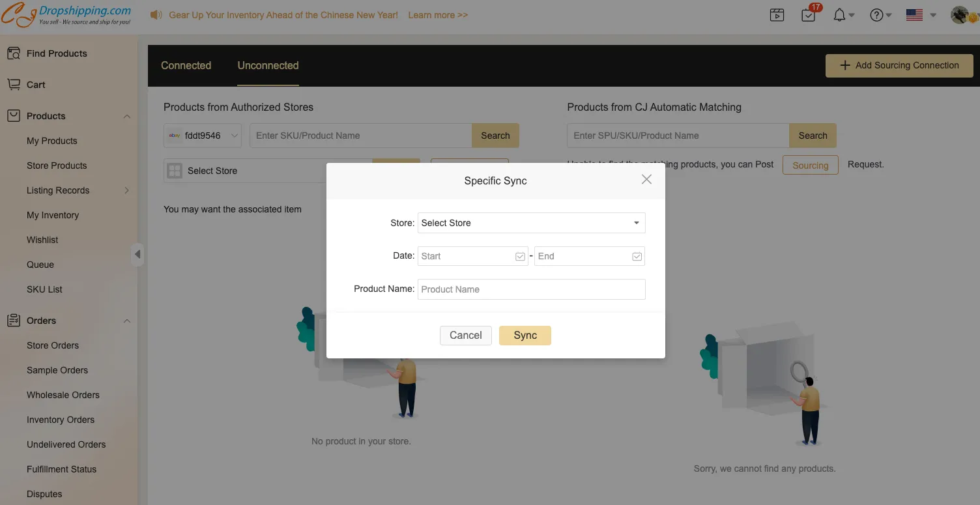
Task: Click the notification bell icon
Action: pyautogui.click(x=840, y=15)
